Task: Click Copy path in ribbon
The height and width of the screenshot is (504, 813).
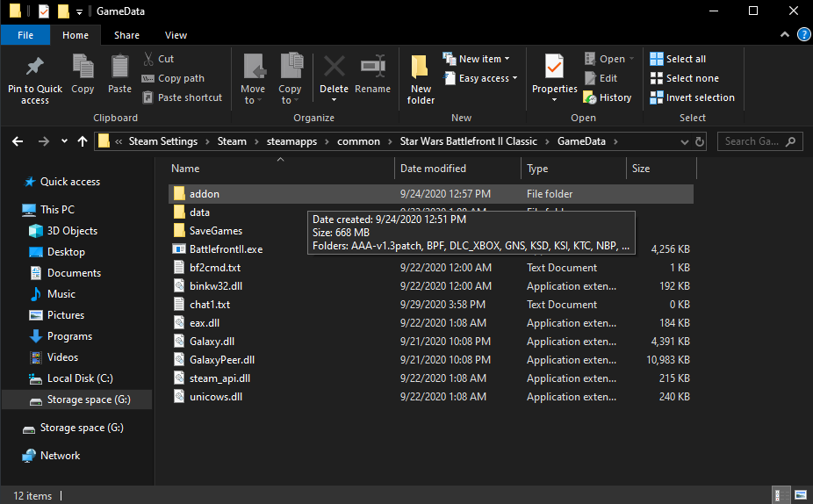Action: tap(173, 78)
